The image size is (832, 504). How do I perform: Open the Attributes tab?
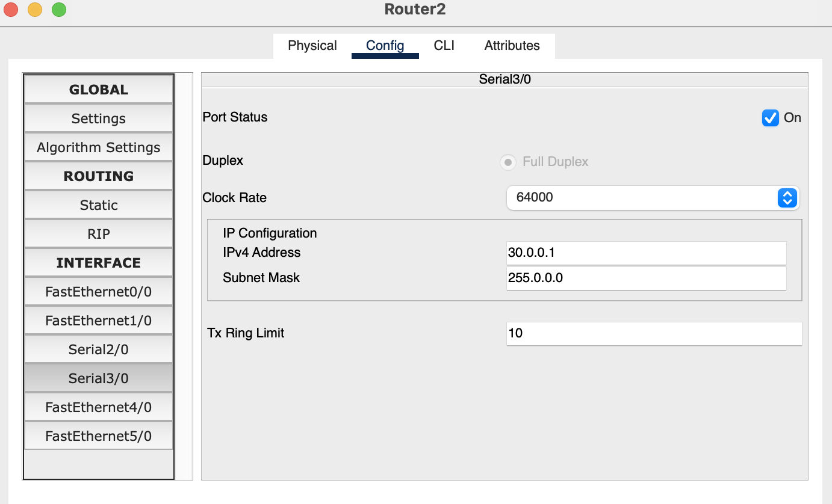(512, 46)
